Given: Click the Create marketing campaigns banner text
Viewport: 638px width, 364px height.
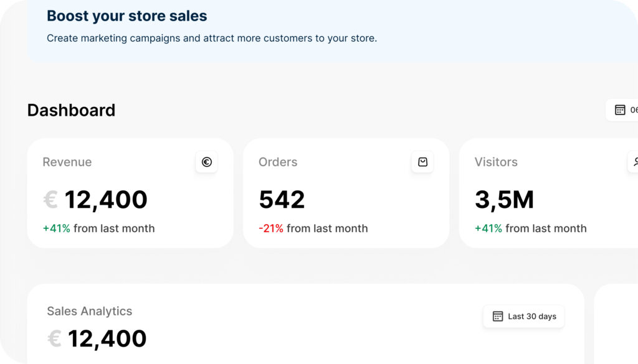Looking at the screenshot, I should pos(212,38).
